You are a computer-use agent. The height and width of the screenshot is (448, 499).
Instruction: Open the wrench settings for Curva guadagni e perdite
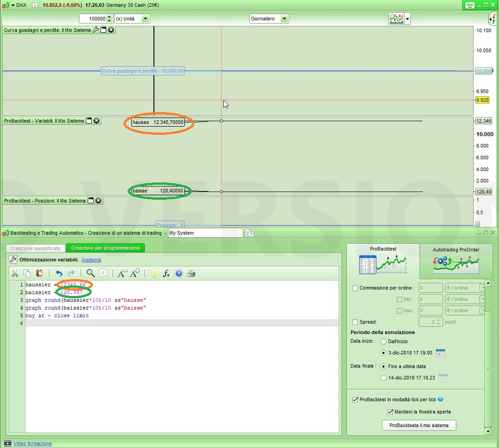coord(95,30)
